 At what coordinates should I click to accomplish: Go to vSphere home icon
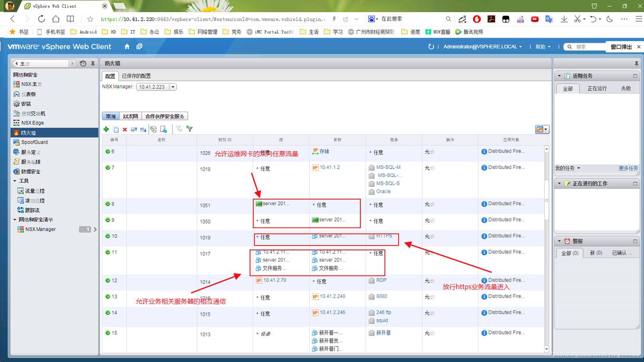pyautogui.click(x=127, y=47)
